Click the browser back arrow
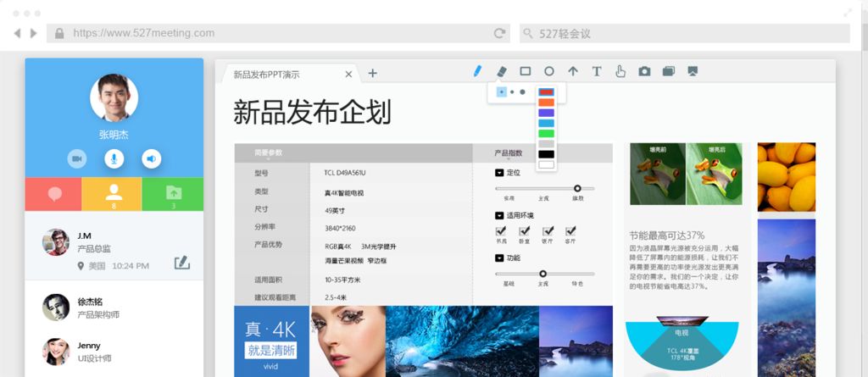Image resolution: width=868 pixels, height=377 pixels. [x=17, y=33]
